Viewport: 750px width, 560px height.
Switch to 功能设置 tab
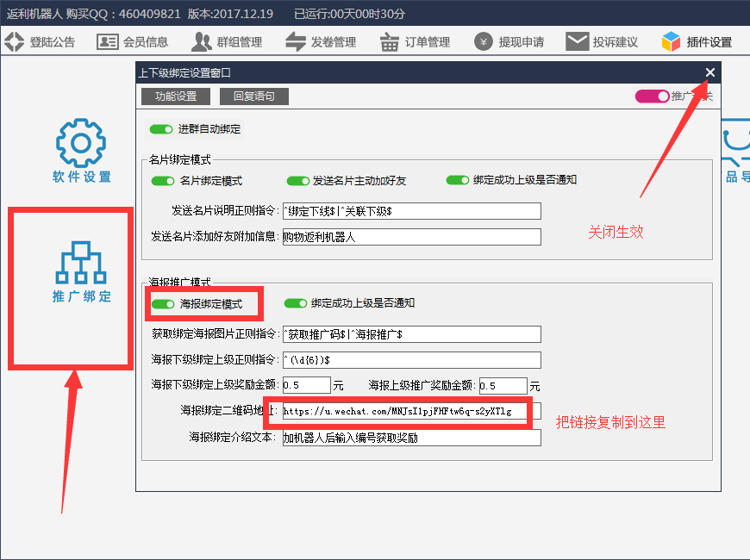tap(176, 96)
